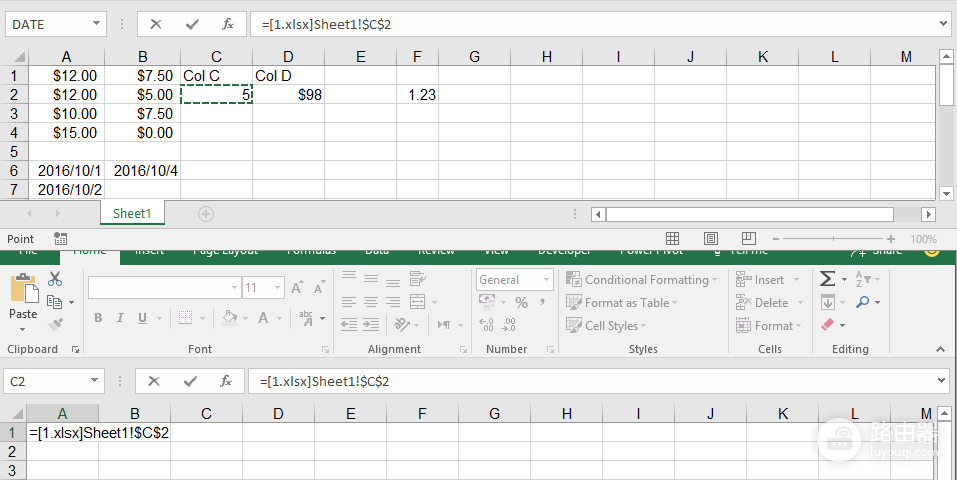Click Insert Function fx in lower formula bar
The height and width of the screenshot is (480, 957).
point(226,381)
